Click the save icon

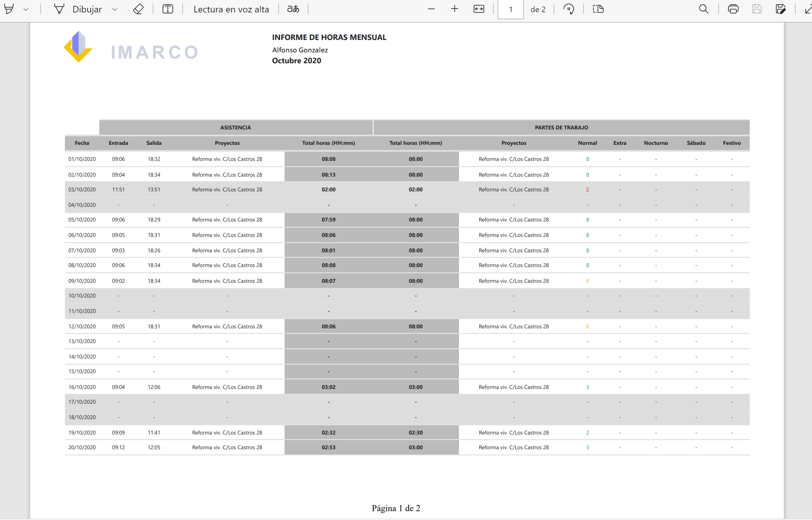tap(757, 9)
